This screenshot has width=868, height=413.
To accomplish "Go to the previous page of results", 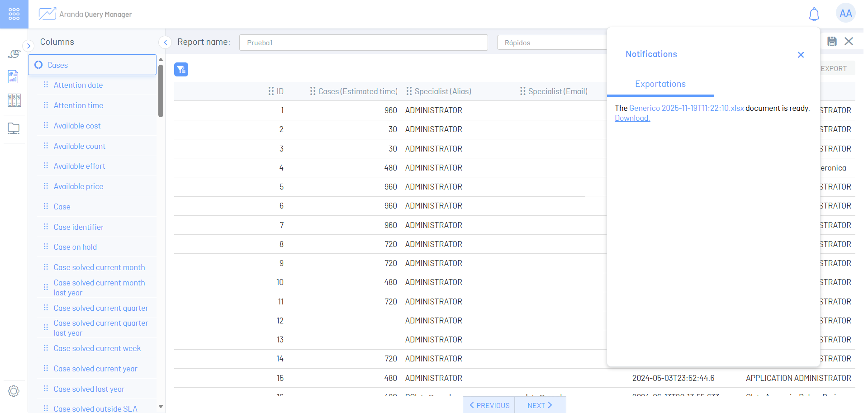I will click(x=489, y=405).
